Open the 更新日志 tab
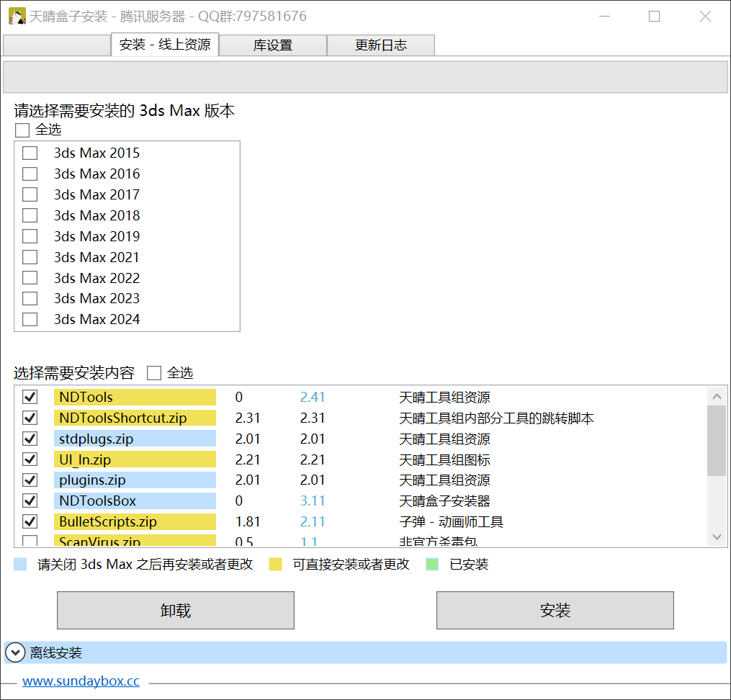 click(381, 45)
